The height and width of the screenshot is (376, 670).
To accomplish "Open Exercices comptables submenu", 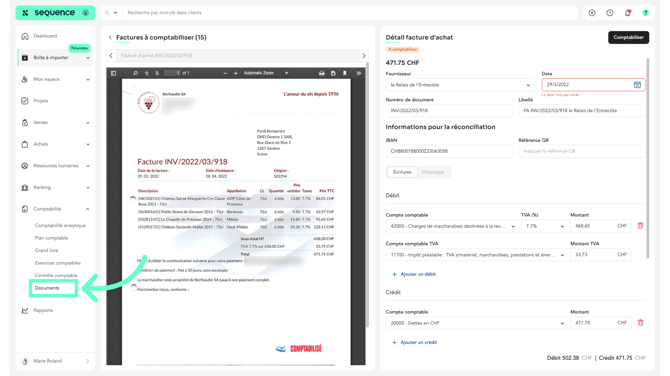I will (x=58, y=263).
